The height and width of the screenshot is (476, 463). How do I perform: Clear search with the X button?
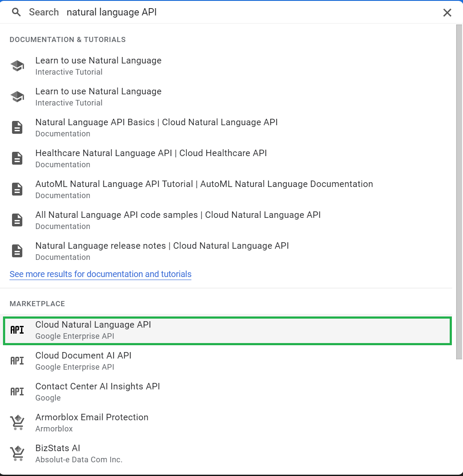point(447,12)
